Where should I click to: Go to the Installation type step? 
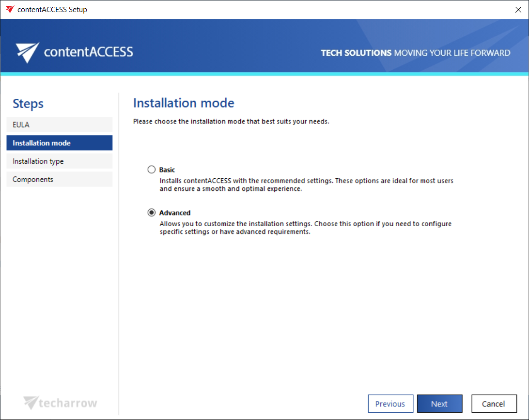pos(59,161)
